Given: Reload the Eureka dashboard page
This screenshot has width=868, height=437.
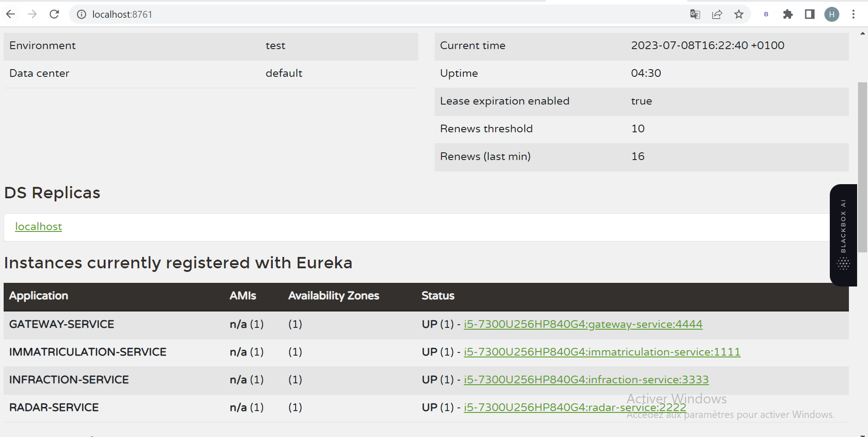Looking at the screenshot, I should click(x=54, y=14).
